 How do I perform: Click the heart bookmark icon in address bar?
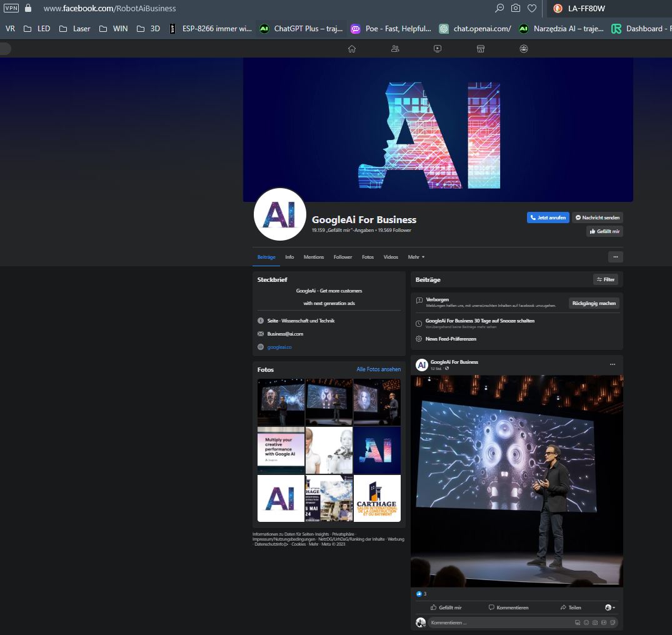point(532,8)
